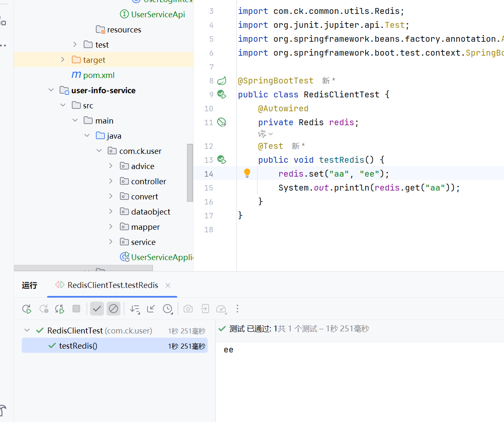Open the UserServiceApplication class file
Viewport: 504px width, 422px height.
(x=162, y=257)
